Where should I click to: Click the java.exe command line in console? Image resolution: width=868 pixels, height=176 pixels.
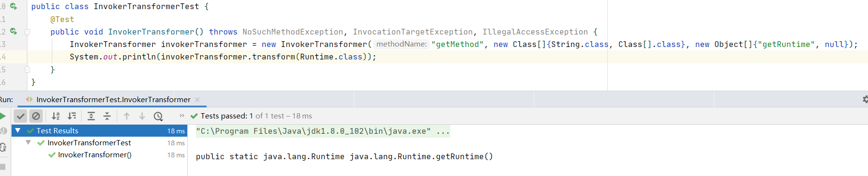(x=323, y=131)
